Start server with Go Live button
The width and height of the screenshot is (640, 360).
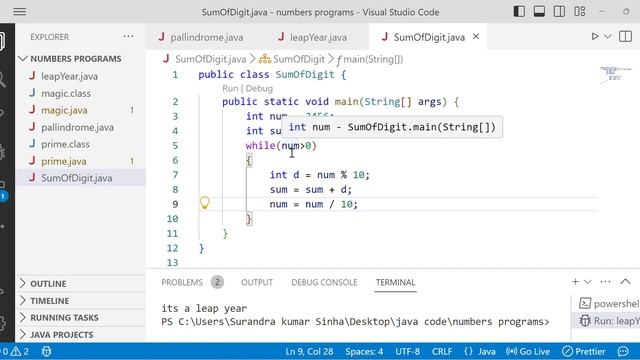tap(528, 351)
